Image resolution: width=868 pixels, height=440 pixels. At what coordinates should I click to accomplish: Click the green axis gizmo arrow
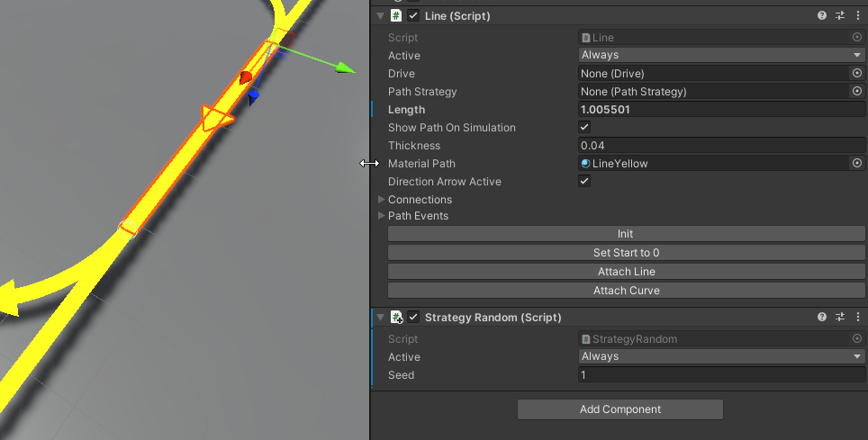click(x=344, y=67)
